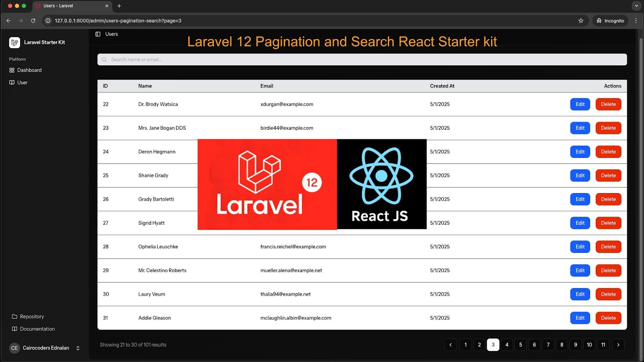Edit user Deron Hegmann
The width and height of the screenshot is (644, 362).
580,152
